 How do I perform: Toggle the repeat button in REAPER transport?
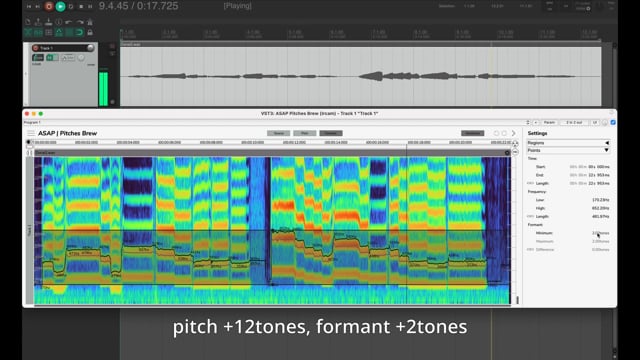(x=71, y=7)
